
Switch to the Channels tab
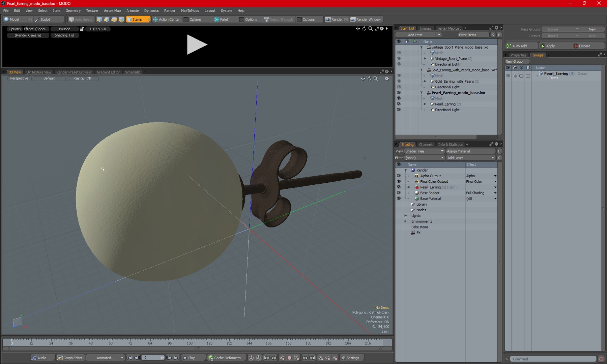click(x=426, y=145)
